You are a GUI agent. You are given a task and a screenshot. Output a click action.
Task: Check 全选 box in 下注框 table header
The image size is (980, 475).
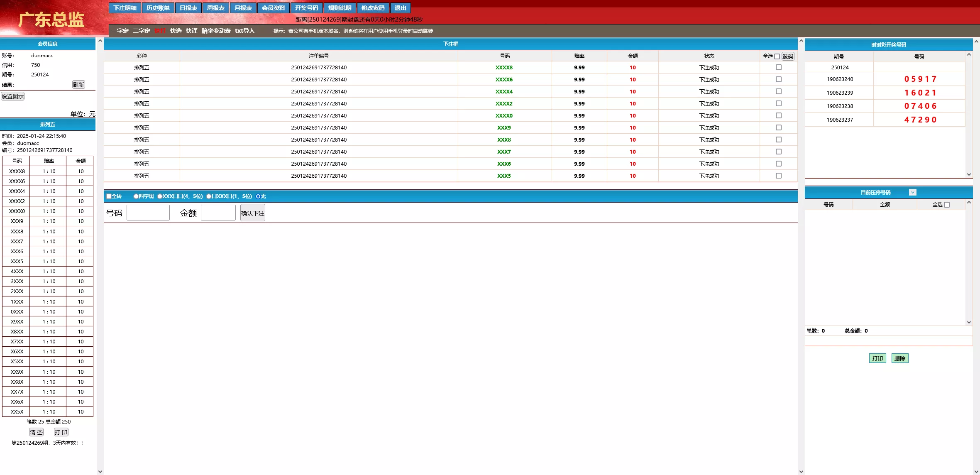777,56
